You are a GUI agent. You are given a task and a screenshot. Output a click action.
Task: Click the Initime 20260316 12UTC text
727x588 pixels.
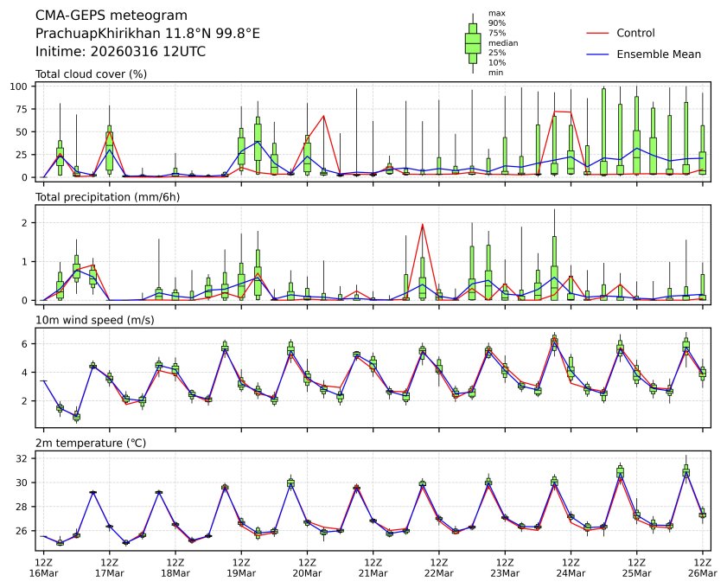click(x=120, y=51)
